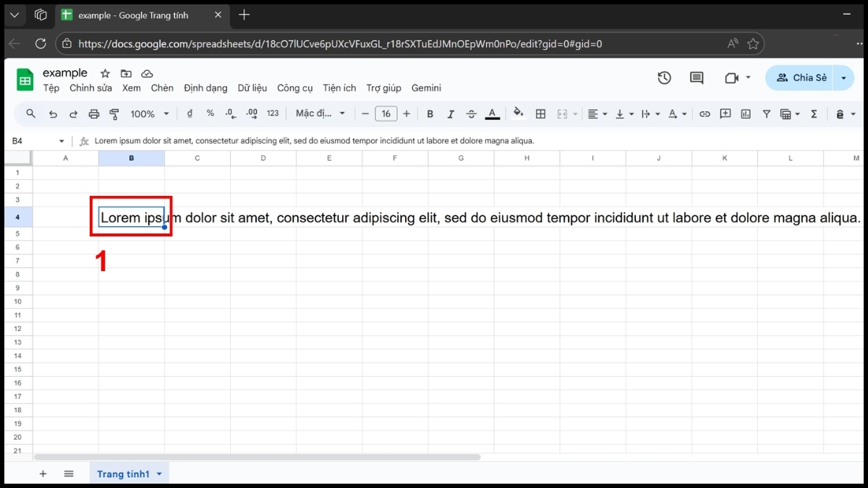Add a new sheet with the plus button
Viewport: 868px width, 488px height.
pos(43,474)
